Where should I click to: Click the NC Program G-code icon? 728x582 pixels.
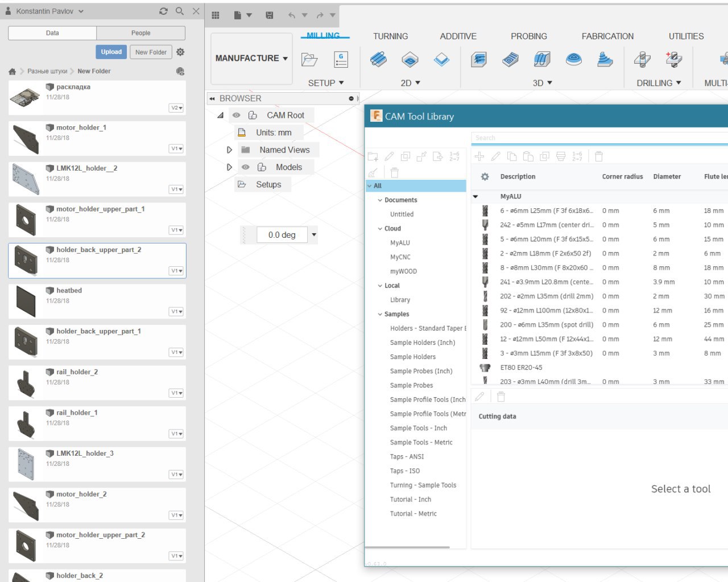341,59
